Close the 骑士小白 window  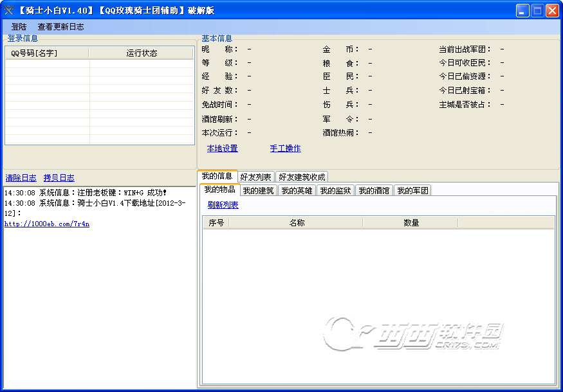point(552,11)
